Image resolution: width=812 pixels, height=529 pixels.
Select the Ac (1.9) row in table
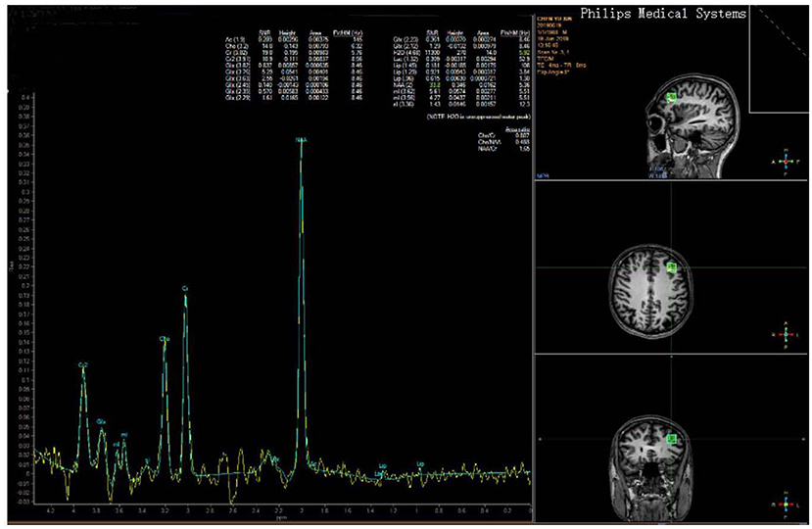pos(294,39)
